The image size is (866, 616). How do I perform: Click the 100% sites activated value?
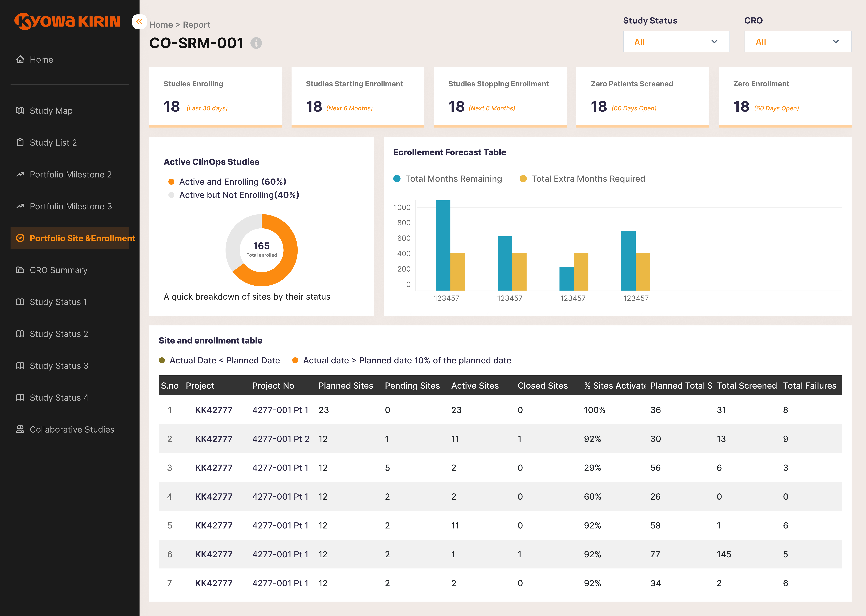click(x=594, y=410)
